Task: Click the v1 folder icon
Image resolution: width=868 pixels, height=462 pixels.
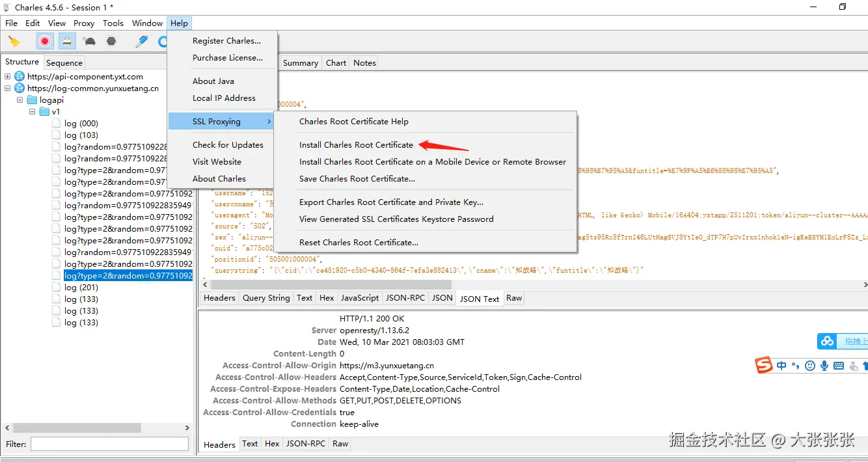Action: pos(44,112)
